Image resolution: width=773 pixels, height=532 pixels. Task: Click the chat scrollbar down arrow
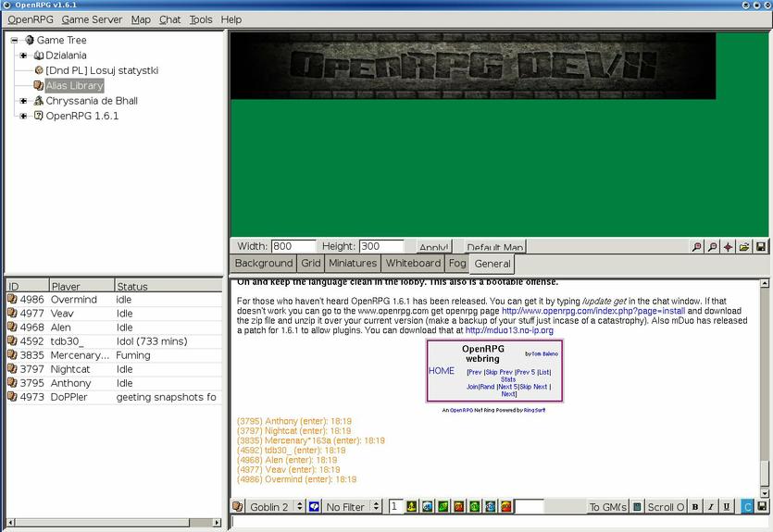(765, 492)
